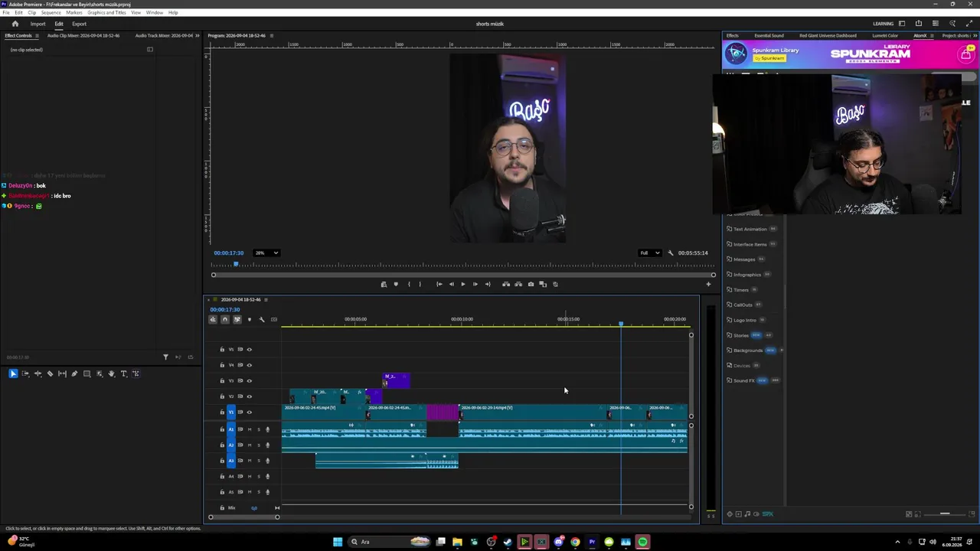Select the Razor tool in tools panel

coord(50,373)
